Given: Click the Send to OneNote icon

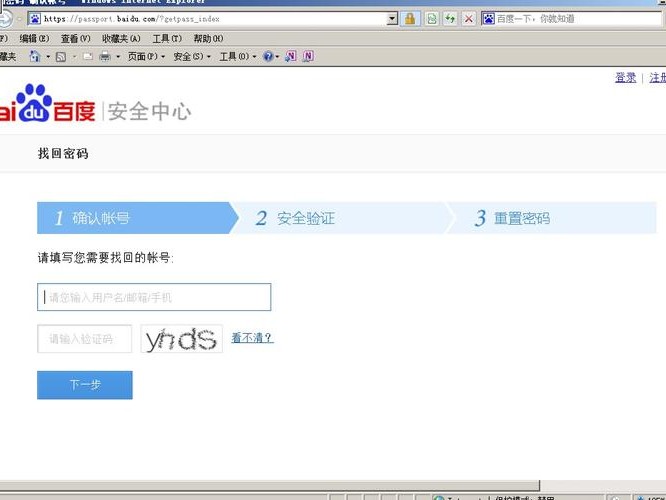Looking at the screenshot, I should [291, 56].
